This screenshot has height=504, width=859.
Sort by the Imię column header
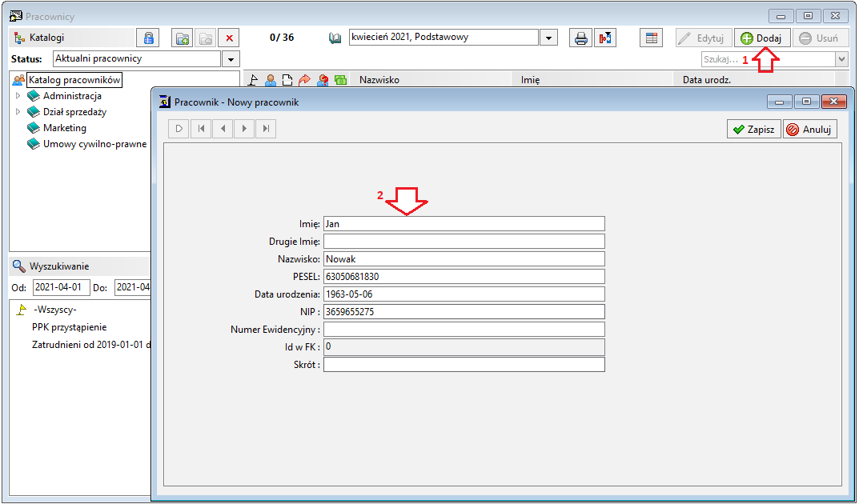point(592,80)
